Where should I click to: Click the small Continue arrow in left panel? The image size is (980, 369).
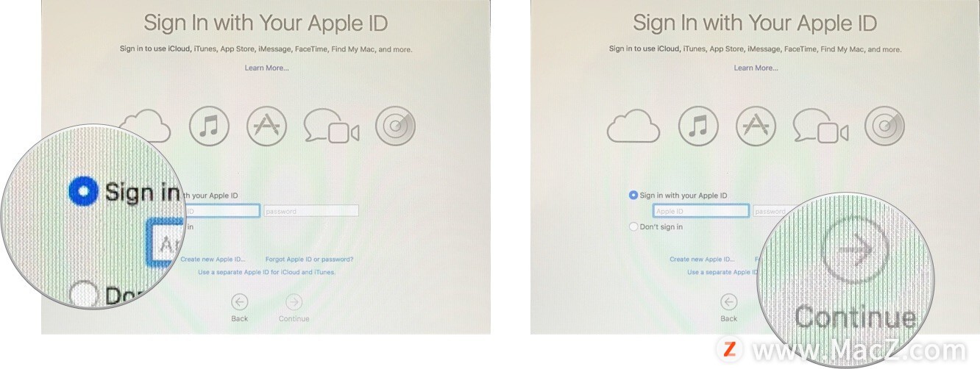(x=294, y=301)
